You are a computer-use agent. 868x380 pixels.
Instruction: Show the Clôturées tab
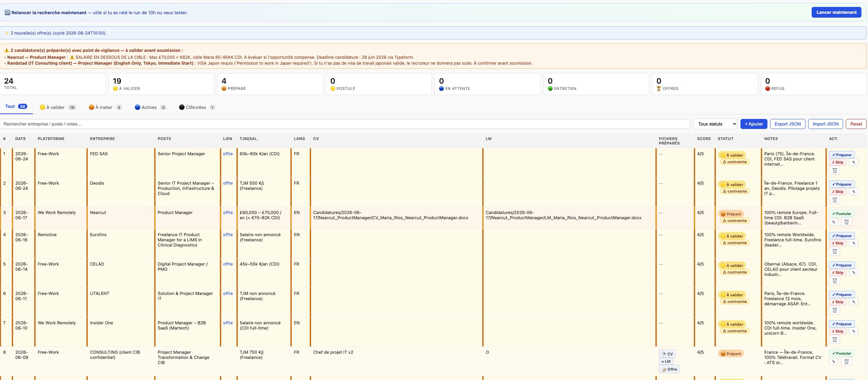197,108
